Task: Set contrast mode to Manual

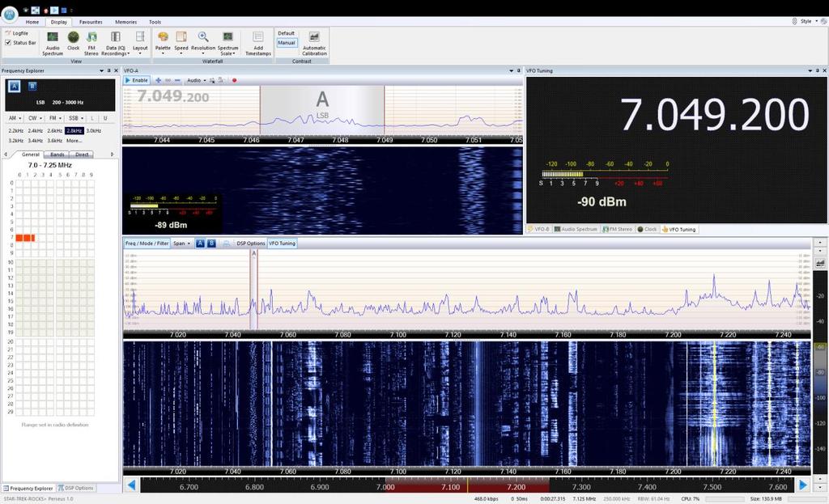Action: coord(287,43)
